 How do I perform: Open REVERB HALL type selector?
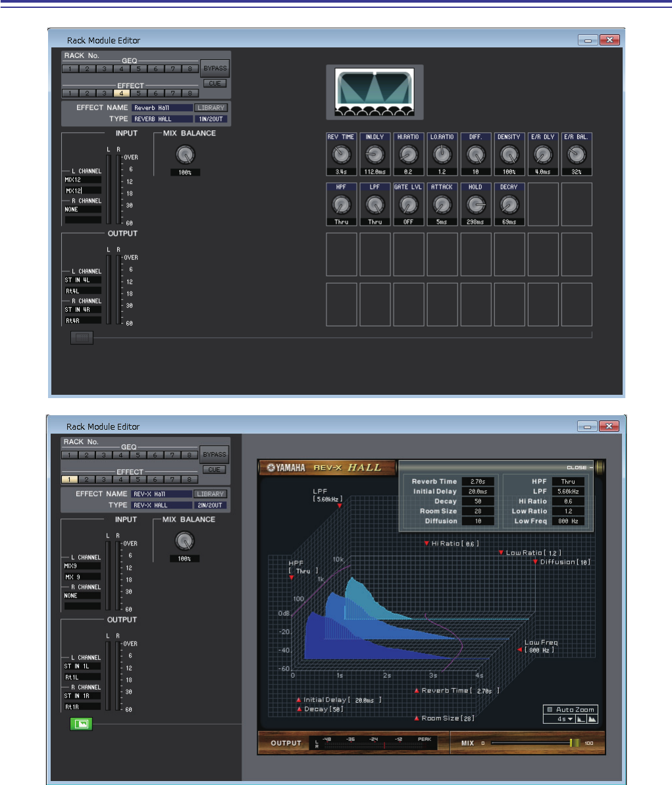coord(163,119)
